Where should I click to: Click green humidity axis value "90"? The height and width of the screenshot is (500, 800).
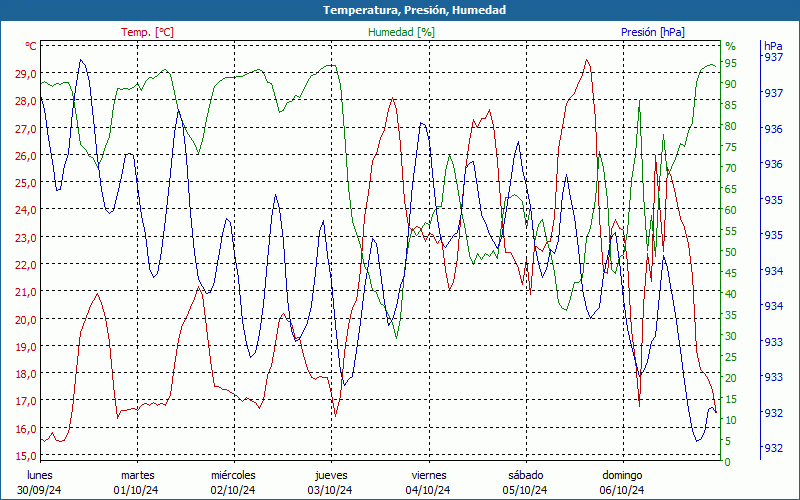pos(731,84)
